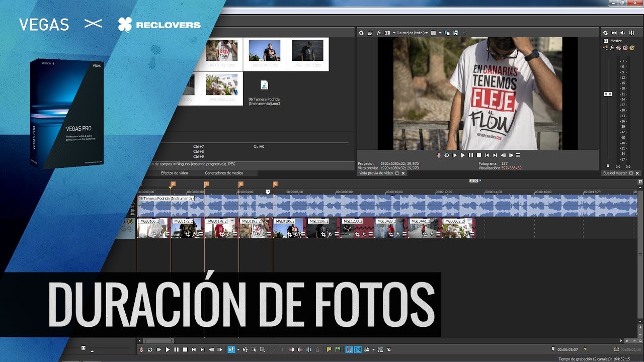Viewport: 644px width, 362px height.
Task: Click timeline marker 3
Action: click(206, 184)
